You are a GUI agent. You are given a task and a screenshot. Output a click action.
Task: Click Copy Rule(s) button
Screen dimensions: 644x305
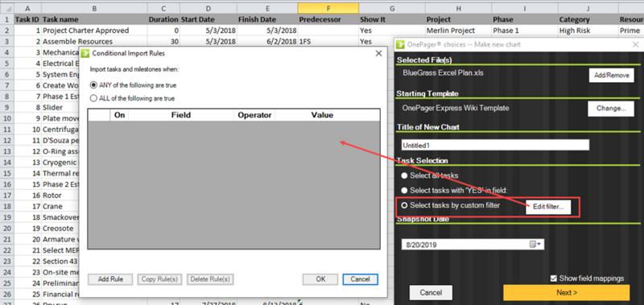pos(159,279)
